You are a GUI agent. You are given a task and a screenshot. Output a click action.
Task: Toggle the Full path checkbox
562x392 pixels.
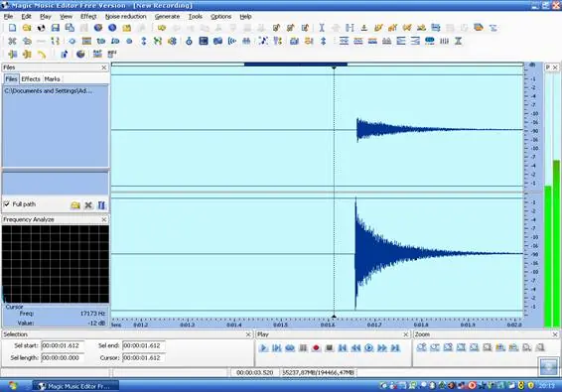pos(6,203)
